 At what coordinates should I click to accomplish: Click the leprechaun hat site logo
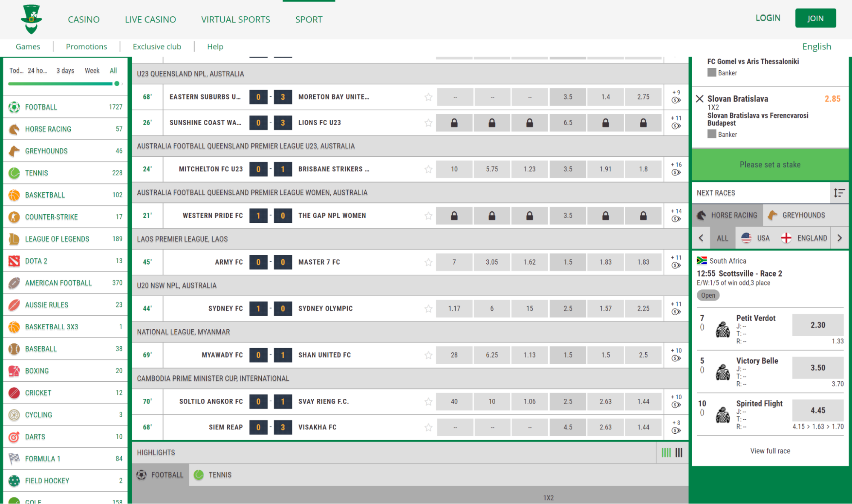coord(32,19)
